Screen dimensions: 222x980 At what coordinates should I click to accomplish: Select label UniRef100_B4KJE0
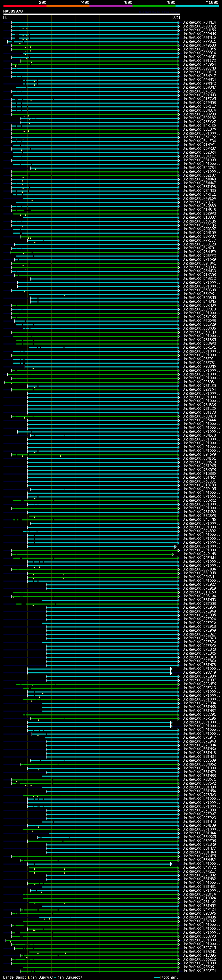(199, 125)
